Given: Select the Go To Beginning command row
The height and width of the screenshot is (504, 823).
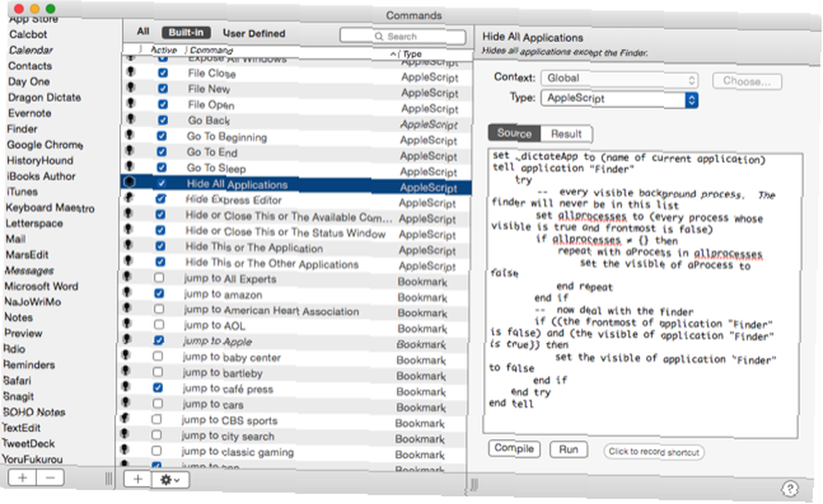Looking at the screenshot, I should coord(296,138).
